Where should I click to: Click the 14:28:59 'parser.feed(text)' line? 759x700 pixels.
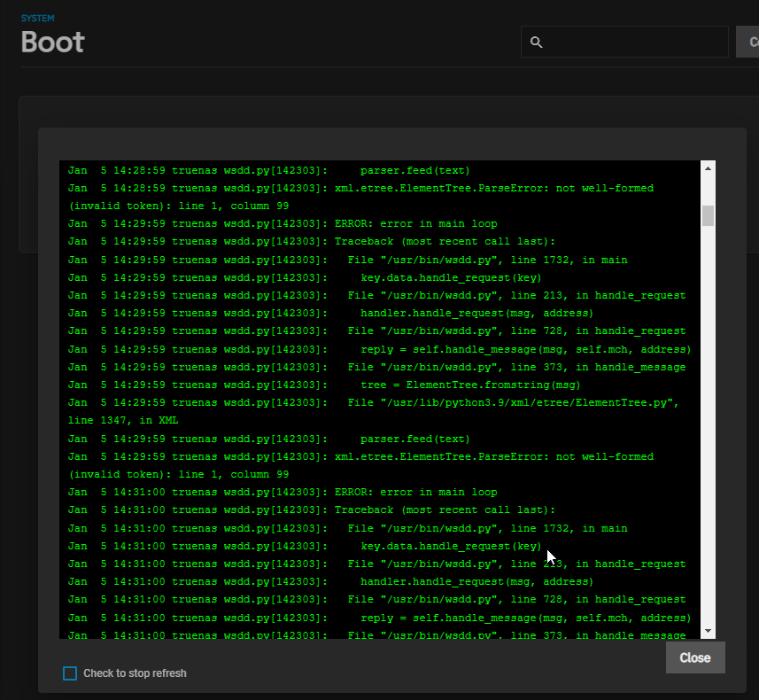269,170
